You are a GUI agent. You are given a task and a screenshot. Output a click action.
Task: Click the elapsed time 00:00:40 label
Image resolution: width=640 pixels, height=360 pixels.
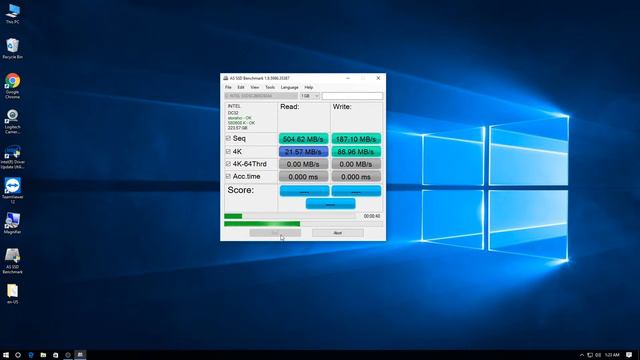click(371, 216)
